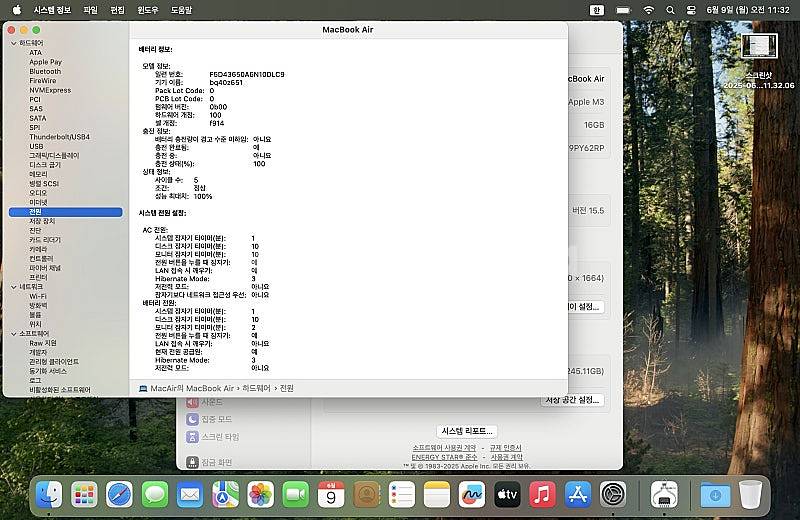The width and height of the screenshot is (800, 520).
Task: Select 비활성화된 소프트웨어 in sidebar
Action: pos(60,390)
